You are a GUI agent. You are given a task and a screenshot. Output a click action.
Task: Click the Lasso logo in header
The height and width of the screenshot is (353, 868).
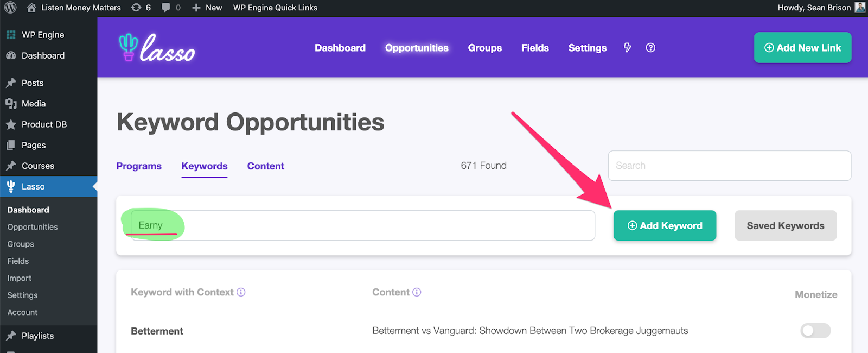[x=157, y=48]
